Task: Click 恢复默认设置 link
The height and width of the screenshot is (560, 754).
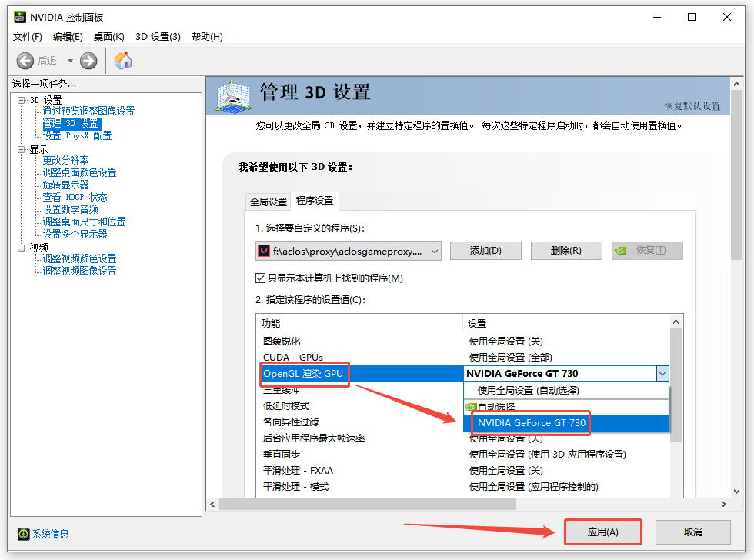Action: coord(692,106)
